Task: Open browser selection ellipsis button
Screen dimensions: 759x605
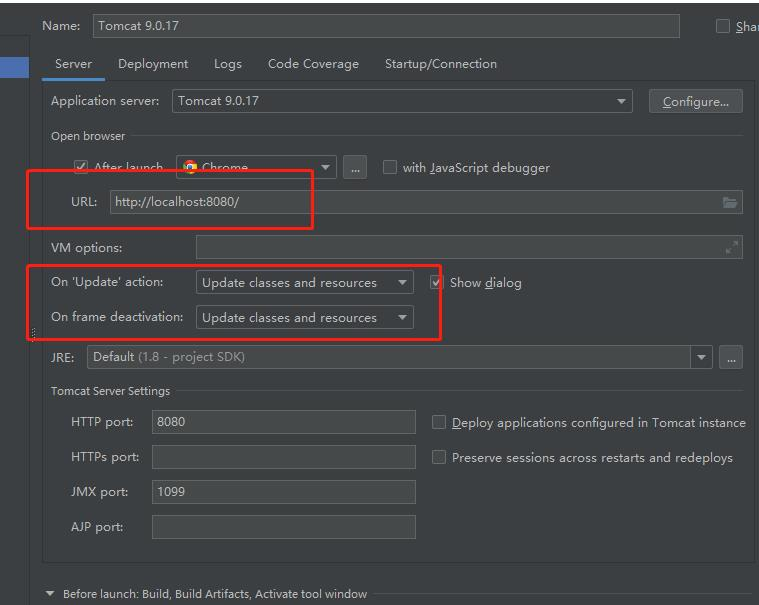Action: 355,168
